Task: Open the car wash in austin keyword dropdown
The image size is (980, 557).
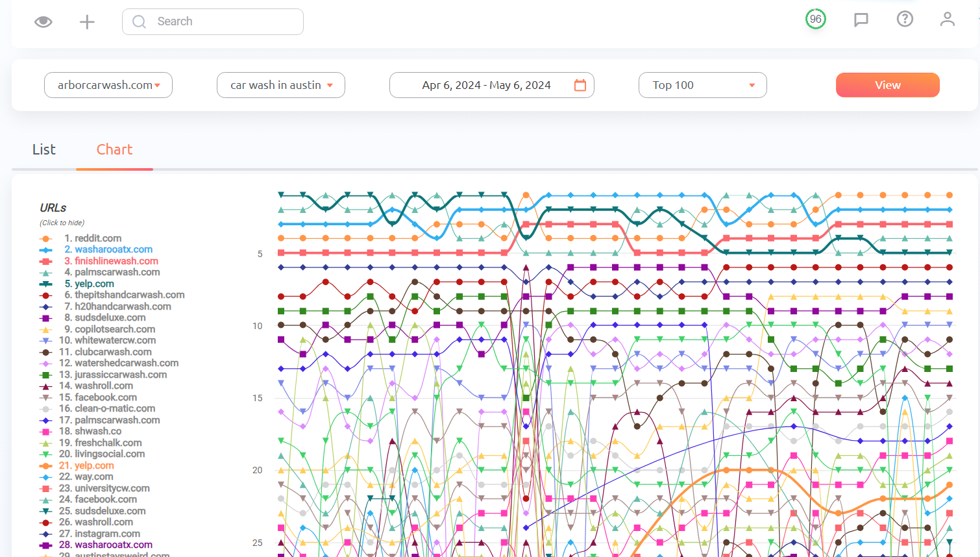Action: 281,85
